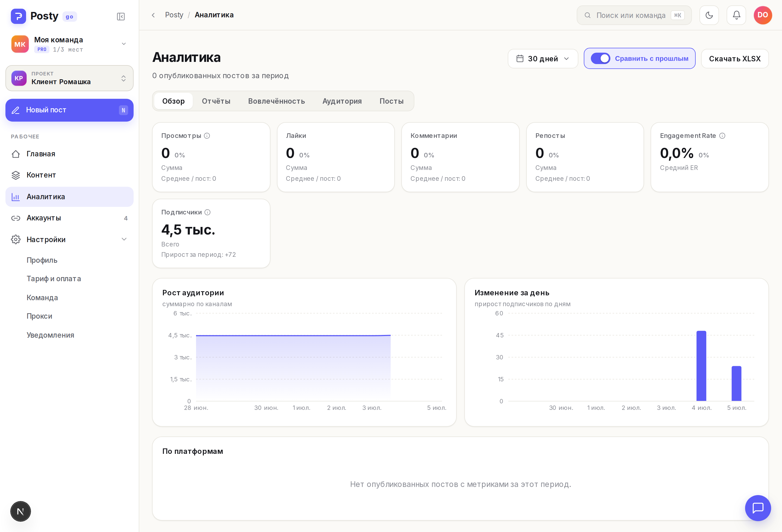The width and height of the screenshot is (782, 532).
Task: Open the 30 дней period dropdown
Action: click(x=543, y=59)
